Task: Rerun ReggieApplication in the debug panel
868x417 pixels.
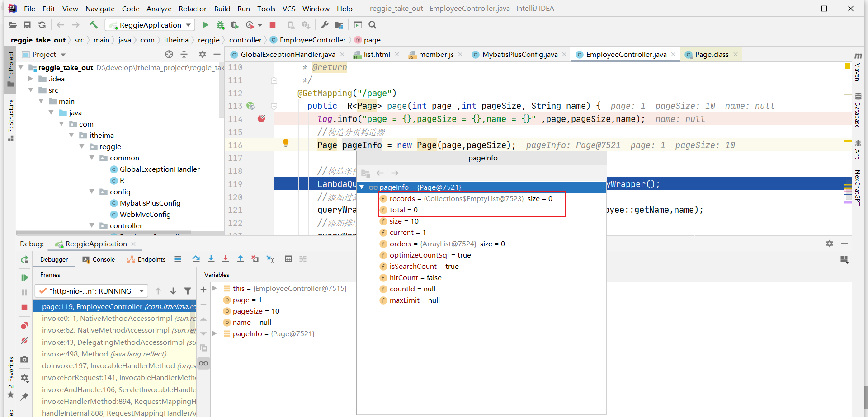Action: pos(24,260)
